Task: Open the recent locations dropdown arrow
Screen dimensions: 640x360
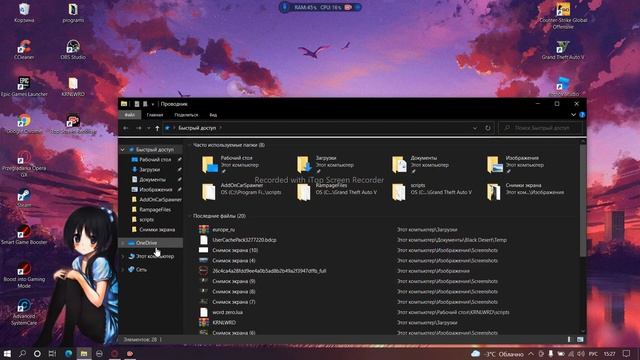Action: point(149,128)
